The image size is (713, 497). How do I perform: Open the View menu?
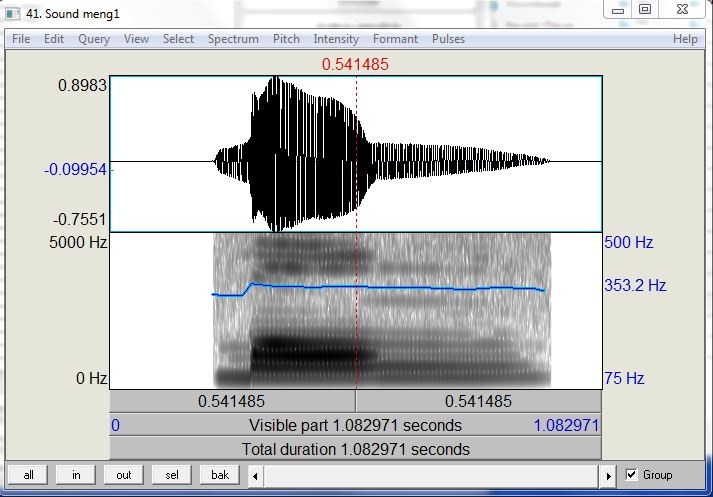tap(136, 39)
